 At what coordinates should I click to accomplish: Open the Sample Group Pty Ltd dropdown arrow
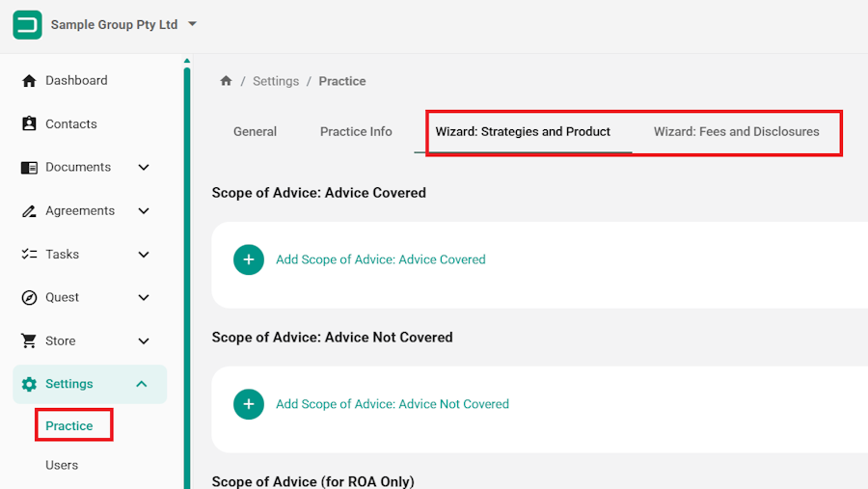point(192,24)
